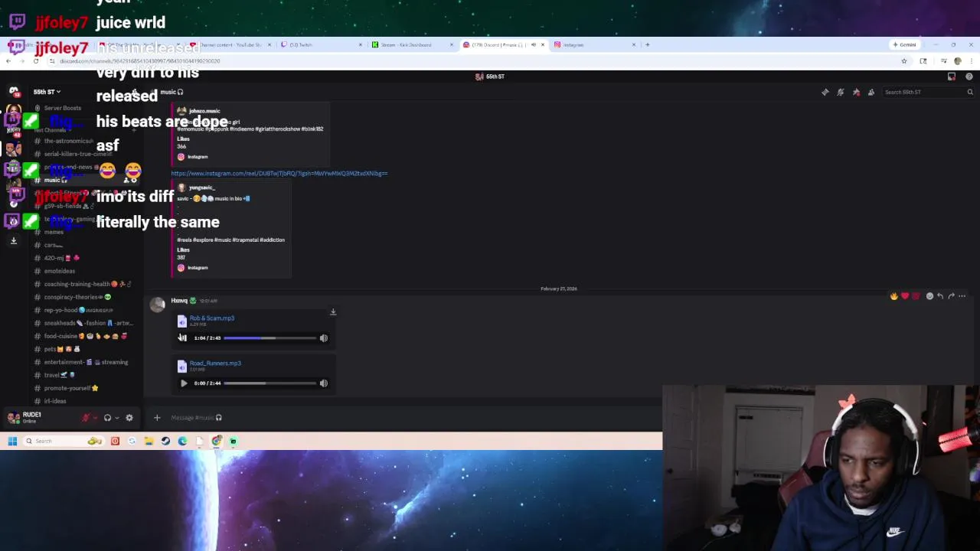Open Chrome profile avatar

[958, 61]
